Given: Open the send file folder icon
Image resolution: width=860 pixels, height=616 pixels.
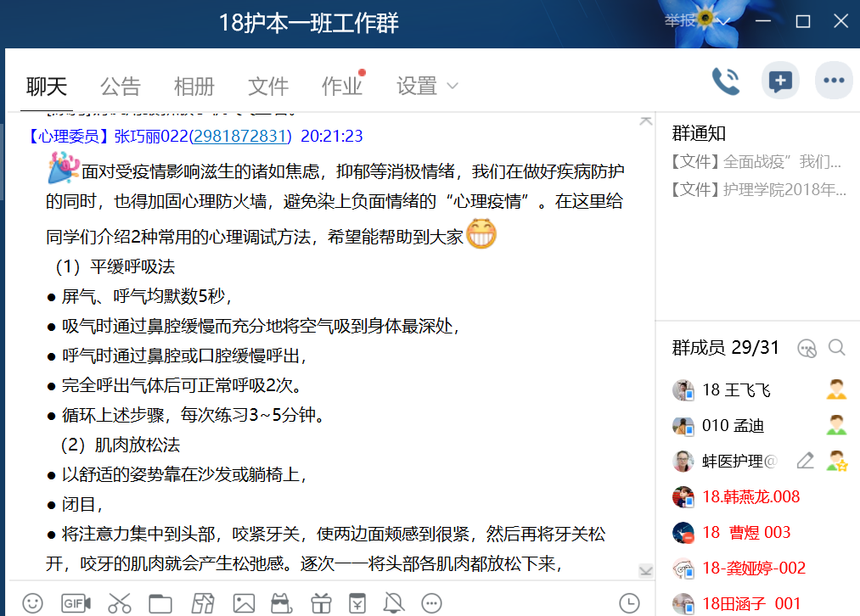Looking at the screenshot, I should 160,603.
